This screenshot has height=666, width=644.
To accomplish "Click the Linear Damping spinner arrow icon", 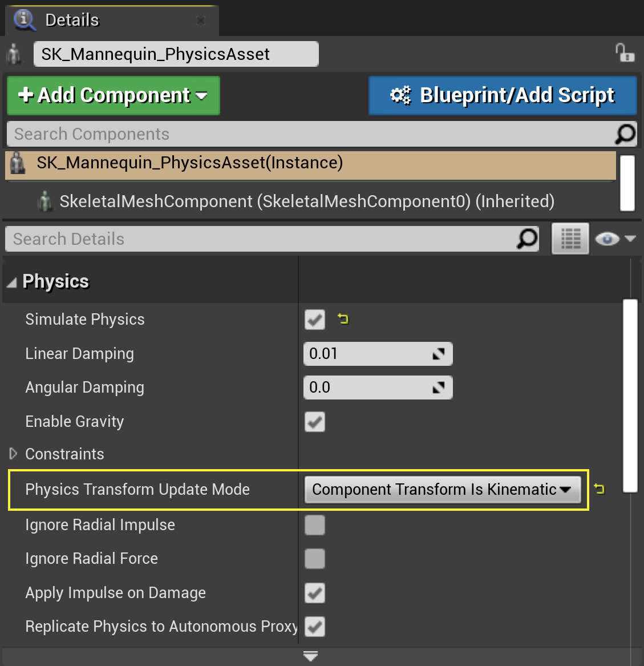I will coord(438,354).
